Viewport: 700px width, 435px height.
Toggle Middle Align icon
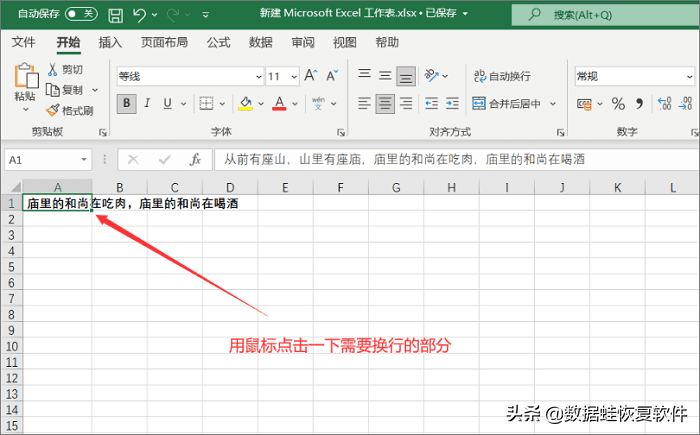(x=385, y=75)
